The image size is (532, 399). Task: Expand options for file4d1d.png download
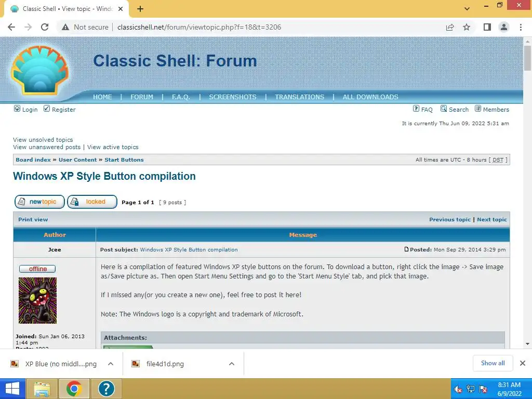coord(232,364)
